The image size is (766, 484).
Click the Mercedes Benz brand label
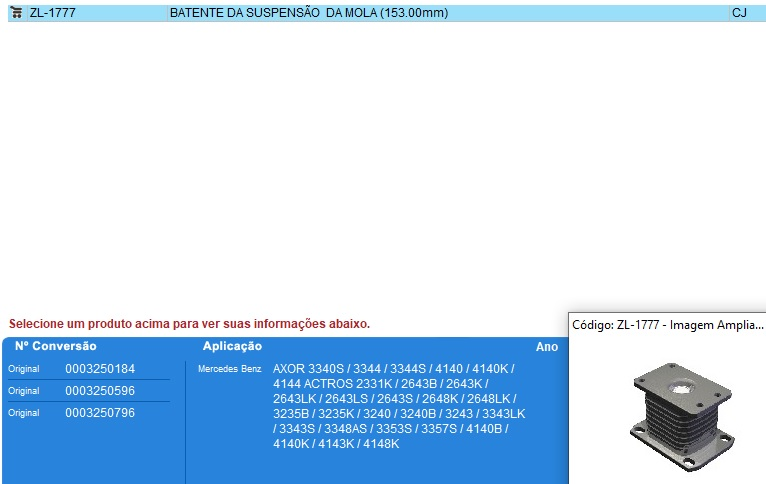coord(229,370)
